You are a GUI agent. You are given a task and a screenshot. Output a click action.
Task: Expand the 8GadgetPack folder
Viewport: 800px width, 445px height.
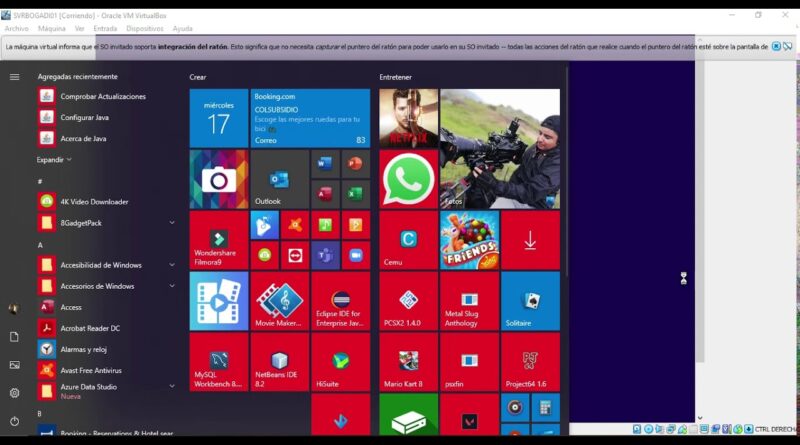(x=172, y=222)
